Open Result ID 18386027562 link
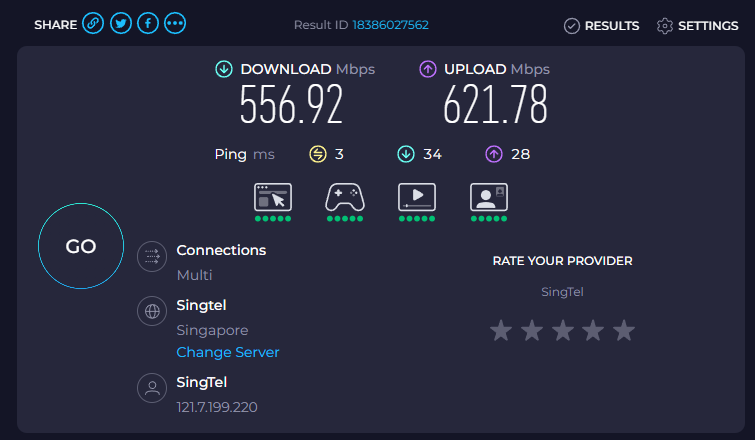This screenshot has width=755, height=440. point(390,25)
